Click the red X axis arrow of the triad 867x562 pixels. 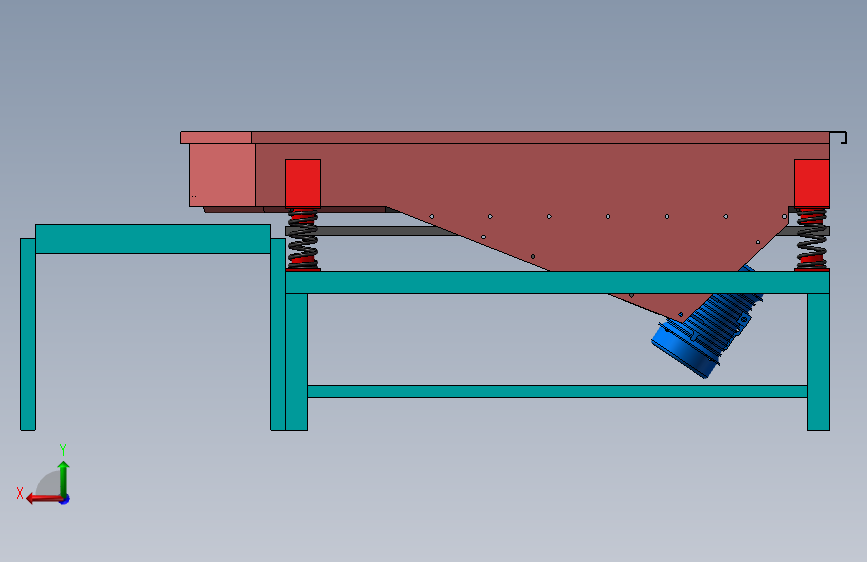(x=44, y=499)
